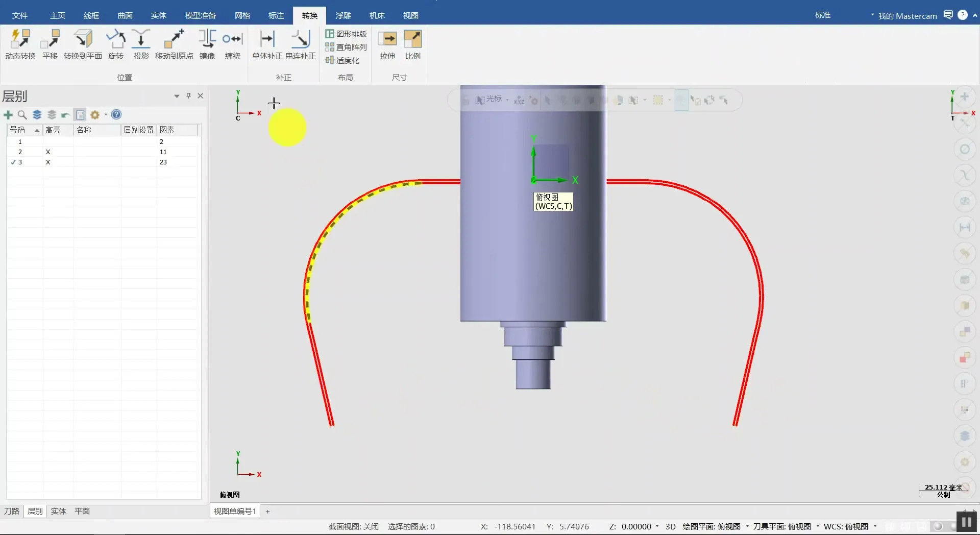The height and width of the screenshot is (535, 980).
Task: Add a new level with green plus
Action: click(x=8, y=115)
